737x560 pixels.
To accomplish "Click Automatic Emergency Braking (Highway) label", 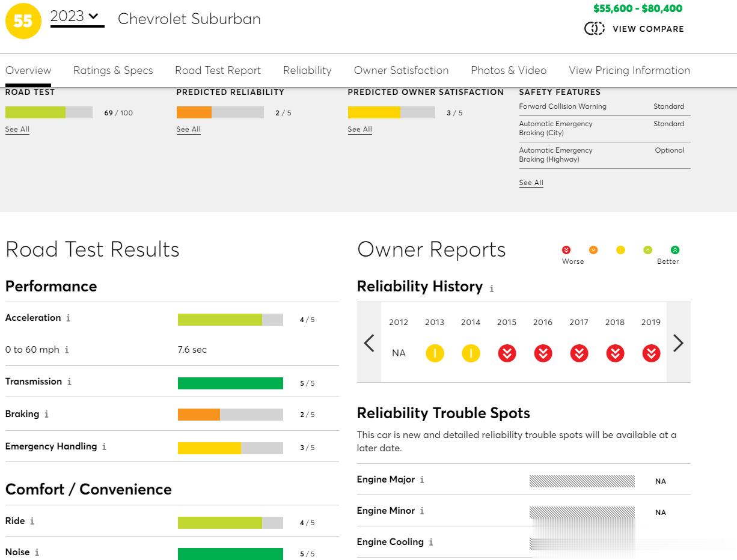I will (556, 155).
